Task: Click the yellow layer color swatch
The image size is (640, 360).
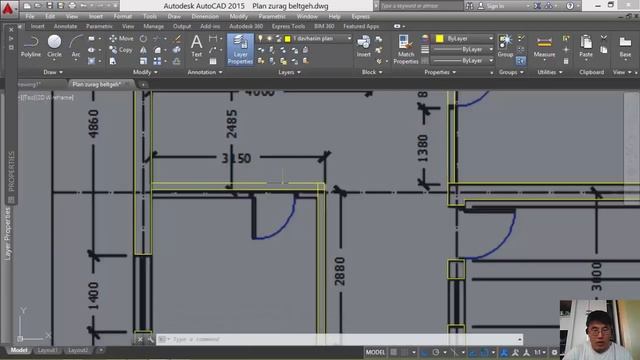Action: coord(288,39)
